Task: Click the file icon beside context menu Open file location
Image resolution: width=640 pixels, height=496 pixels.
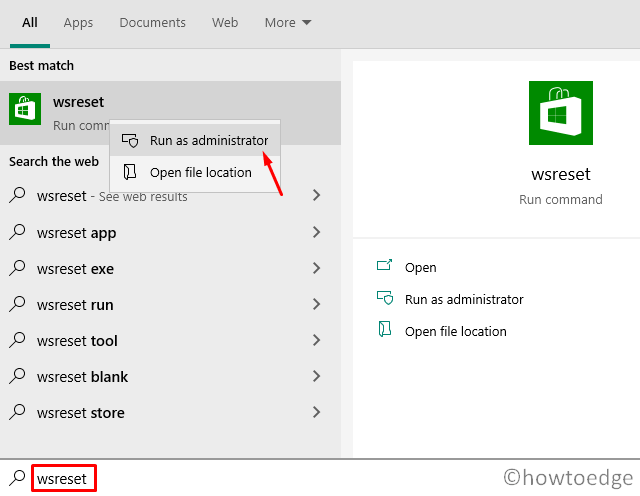Action: coord(129,172)
